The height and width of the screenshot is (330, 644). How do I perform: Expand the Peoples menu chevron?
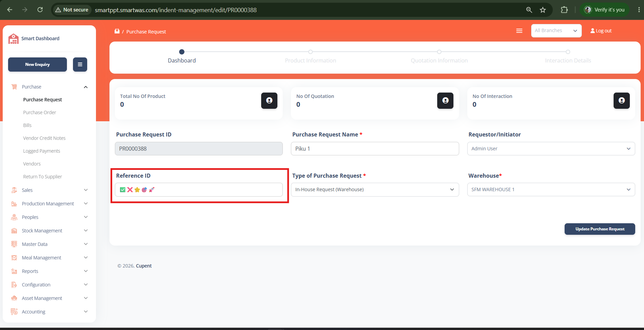pos(86,217)
